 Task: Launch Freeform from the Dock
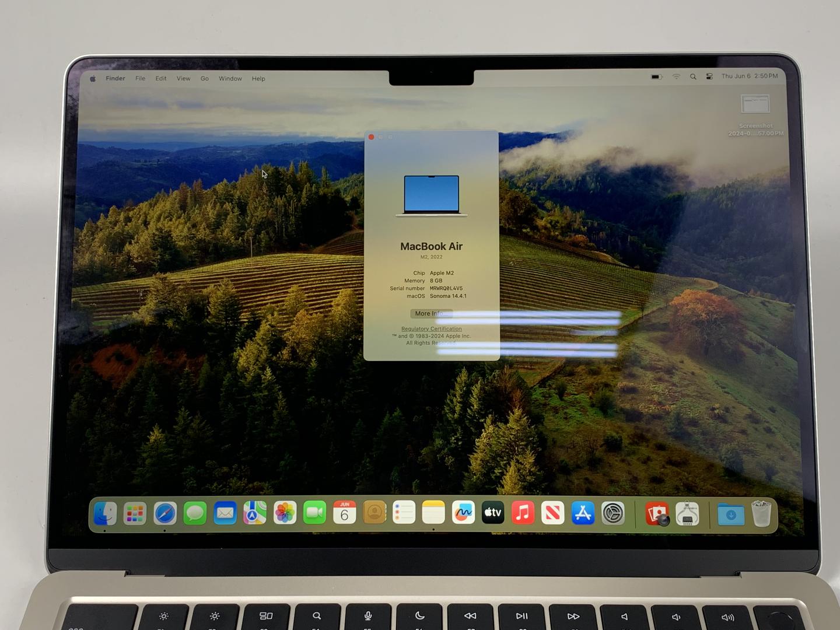pyautogui.click(x=463, y=513)
